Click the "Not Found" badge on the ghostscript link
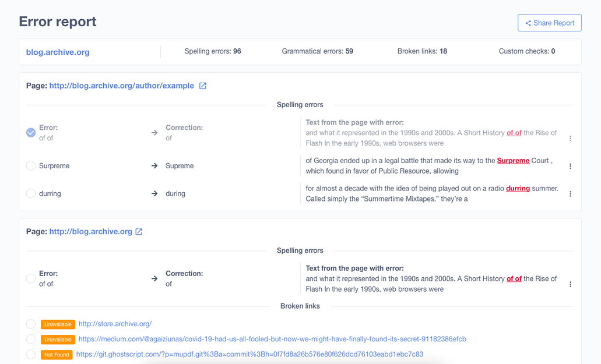 [x=57, y=354]
